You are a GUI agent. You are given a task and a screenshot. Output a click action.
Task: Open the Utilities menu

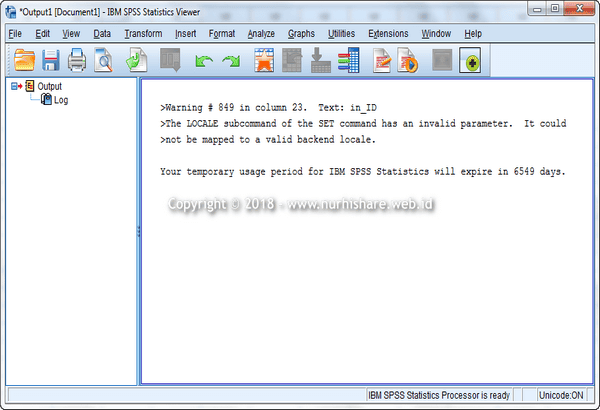[341, 34]
